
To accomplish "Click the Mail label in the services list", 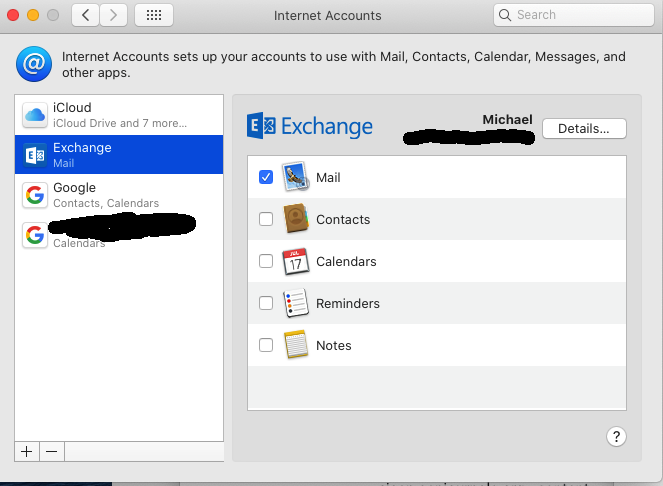I will tap(328, 178).
